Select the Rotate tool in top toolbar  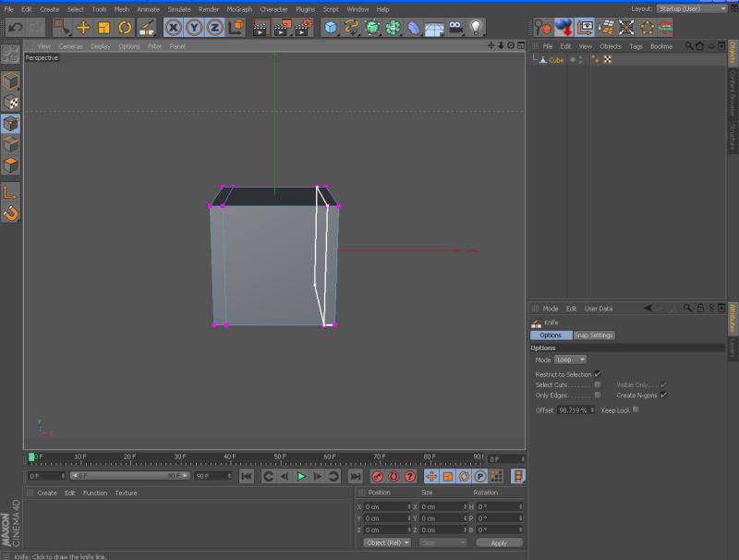[125, 28]
